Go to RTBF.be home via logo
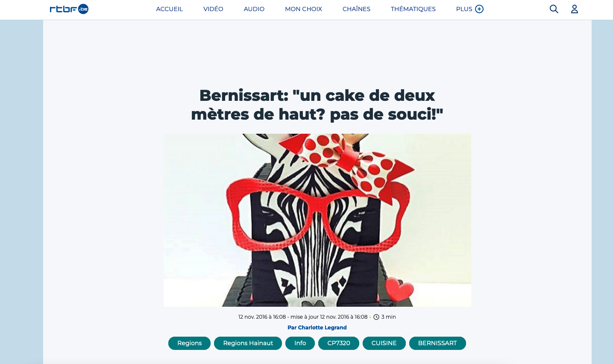Image resolution: width=613 pixels, height=364 pixels. 69,9
